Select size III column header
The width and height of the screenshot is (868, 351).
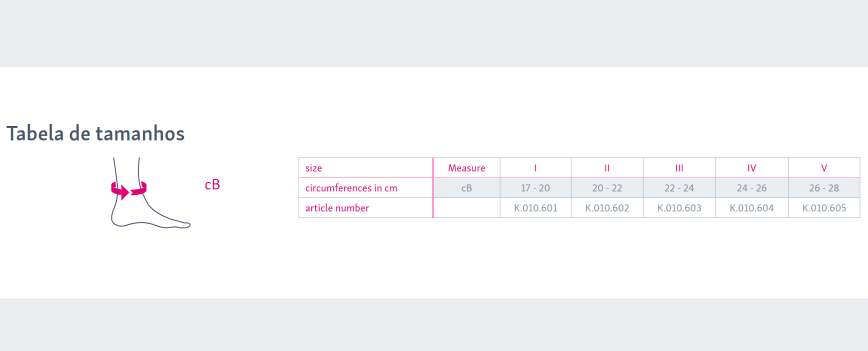point(679,168)
